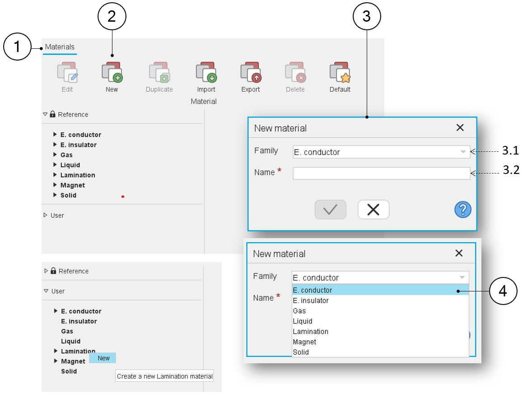Click the Delete material icon
This screenshot has width=532, height=394.
[x=295, y=72]
